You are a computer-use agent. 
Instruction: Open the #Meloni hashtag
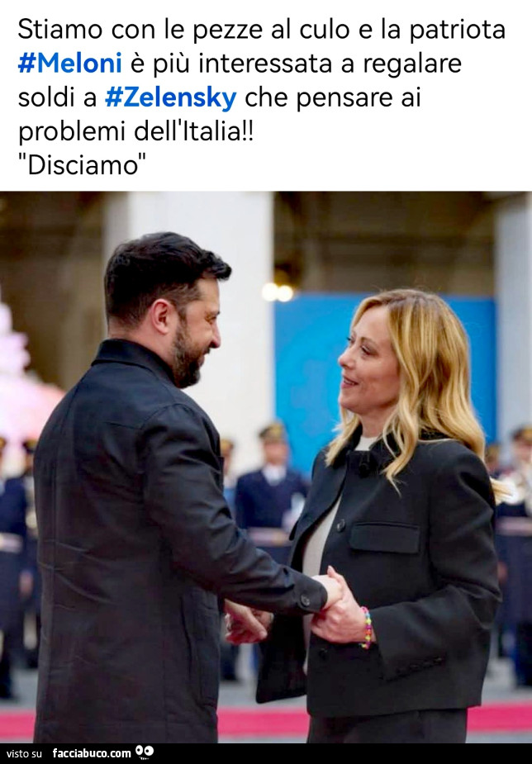69,64
